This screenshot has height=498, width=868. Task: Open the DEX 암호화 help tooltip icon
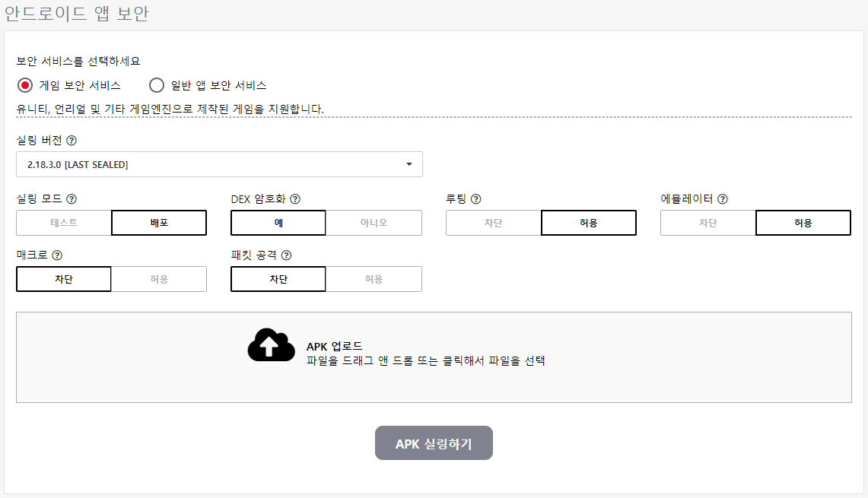pos(295,199)
